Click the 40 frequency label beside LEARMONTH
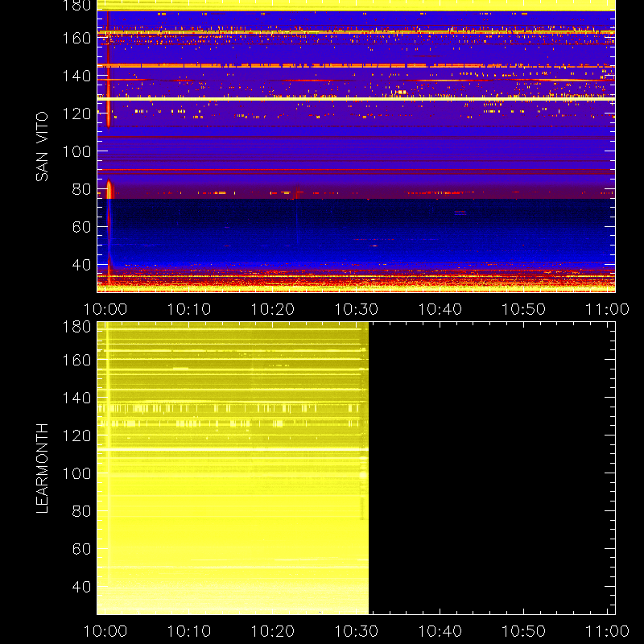Screen dimensions: 644x644 81,587
